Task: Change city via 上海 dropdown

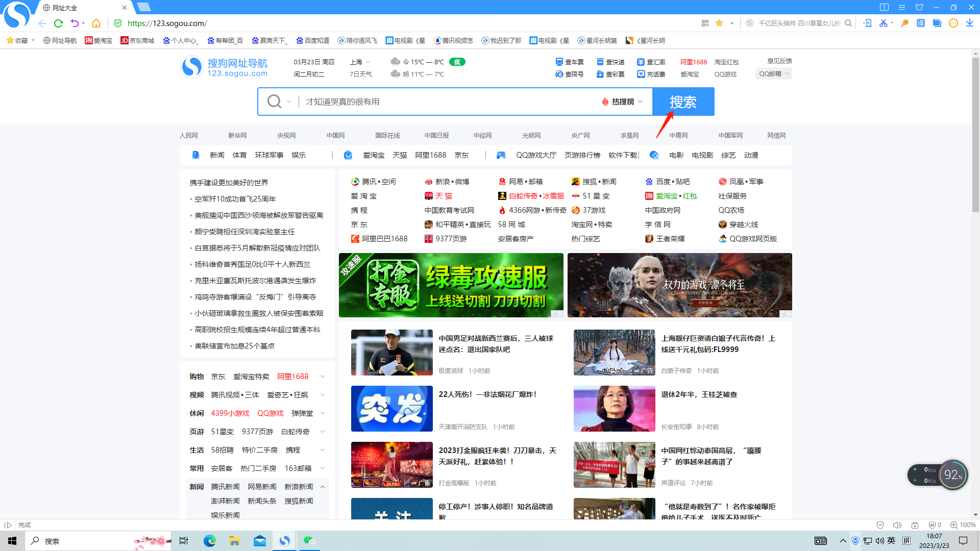Action: pos(360,62)
